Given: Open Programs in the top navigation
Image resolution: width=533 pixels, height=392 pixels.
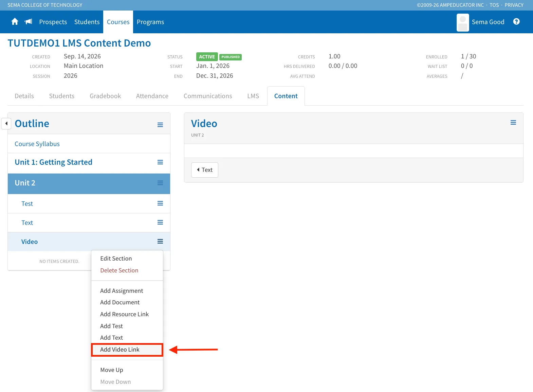Looking at the screenshot, I should tap(150, 22).
